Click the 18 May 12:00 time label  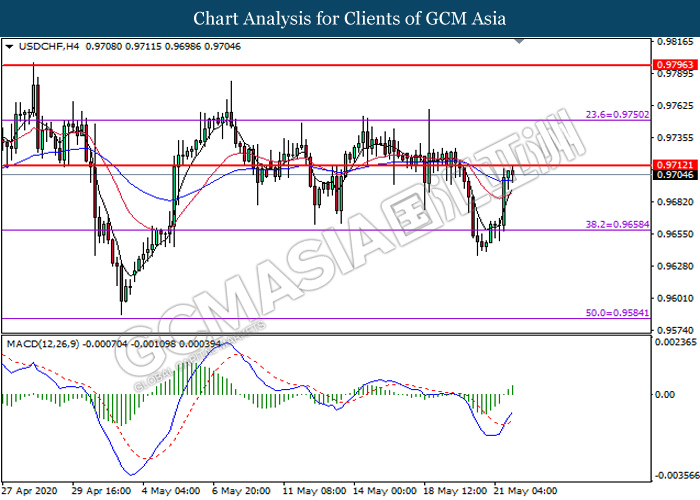pyautogui.click(x=455, y=491)
